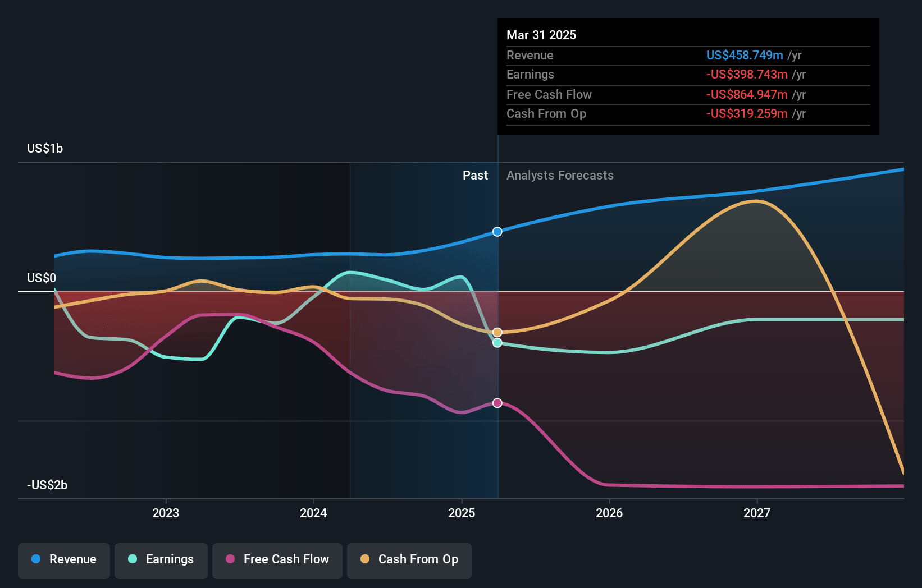Click the pink Free Cash Flow data point
Image resolution: width=922 pixels, height=588 pixels.
[497, 403]
